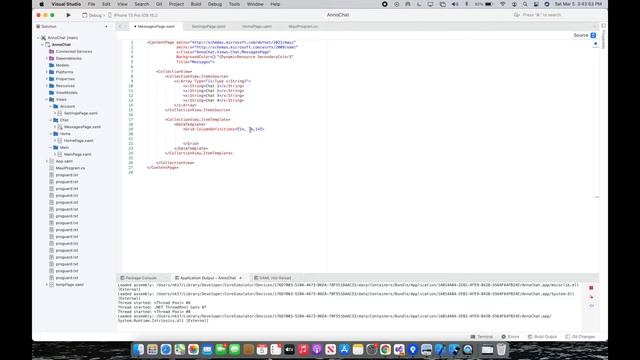The width and height of the screenshot is (640, 360).
Task: Stop the application with the red stop icon
Action: point(591,288)
